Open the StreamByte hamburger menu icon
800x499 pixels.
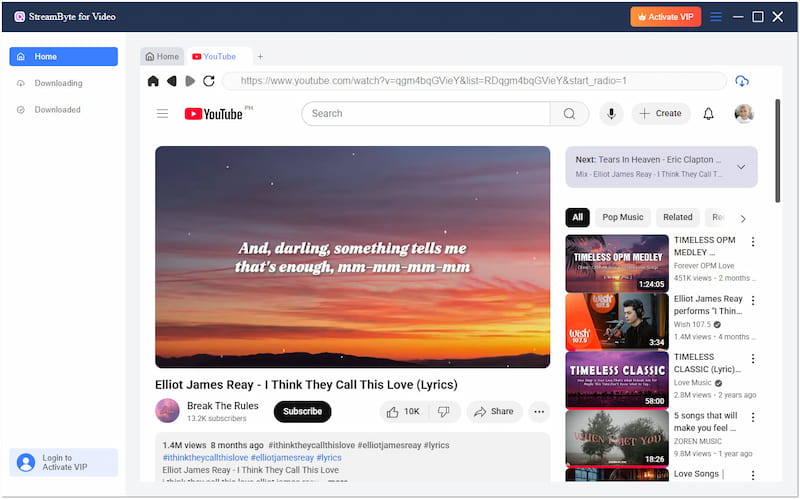point(716,17)
